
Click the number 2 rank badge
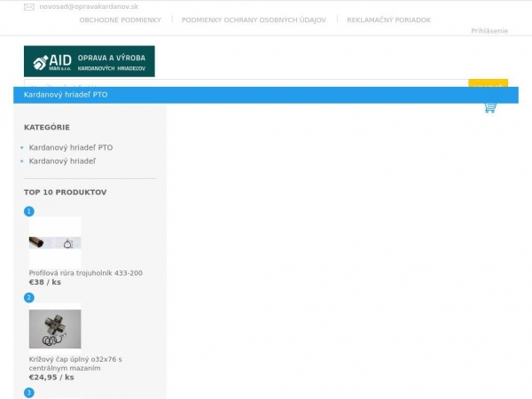point(29,298)
